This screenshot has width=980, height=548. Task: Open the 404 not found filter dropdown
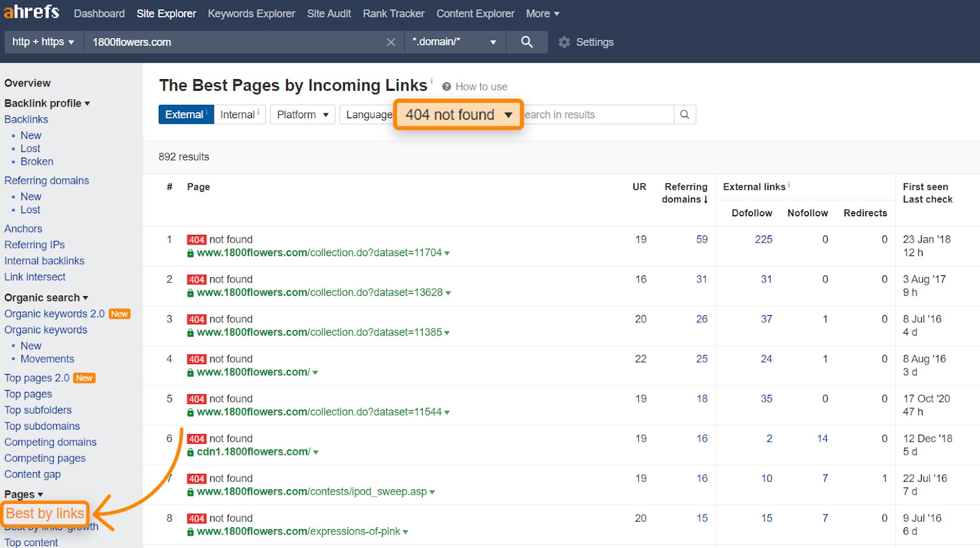coord(458,115)
